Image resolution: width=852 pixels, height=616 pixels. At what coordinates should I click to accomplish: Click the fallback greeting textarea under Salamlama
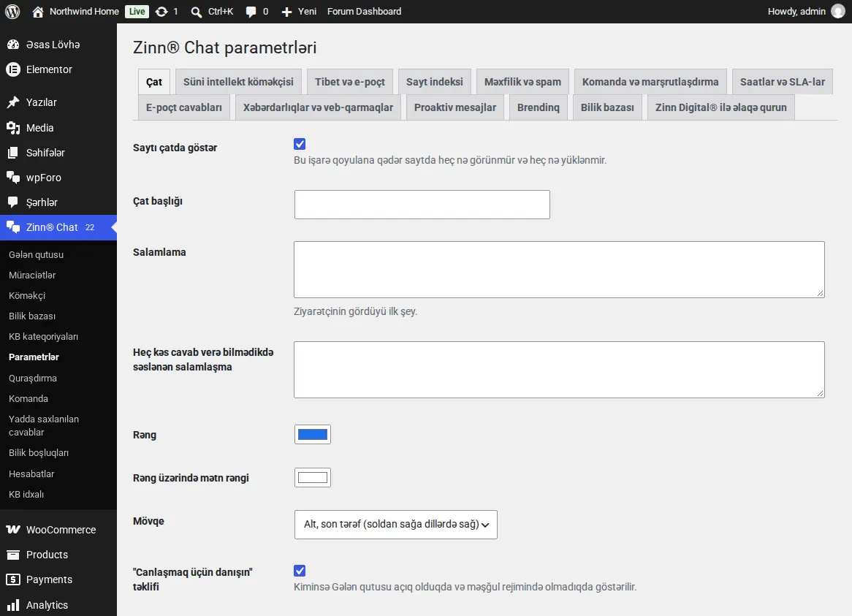[x=559, y=370]
